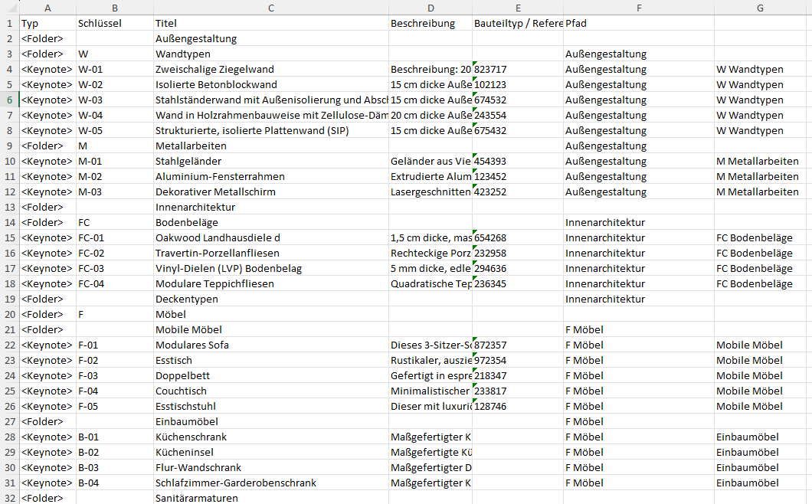Click row header 27
The height and width of the screenshot is (504, 812).
point(9,421)
